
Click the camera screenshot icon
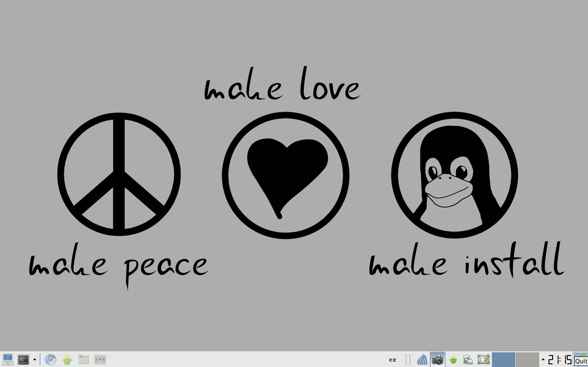click(x=438, y=360)
